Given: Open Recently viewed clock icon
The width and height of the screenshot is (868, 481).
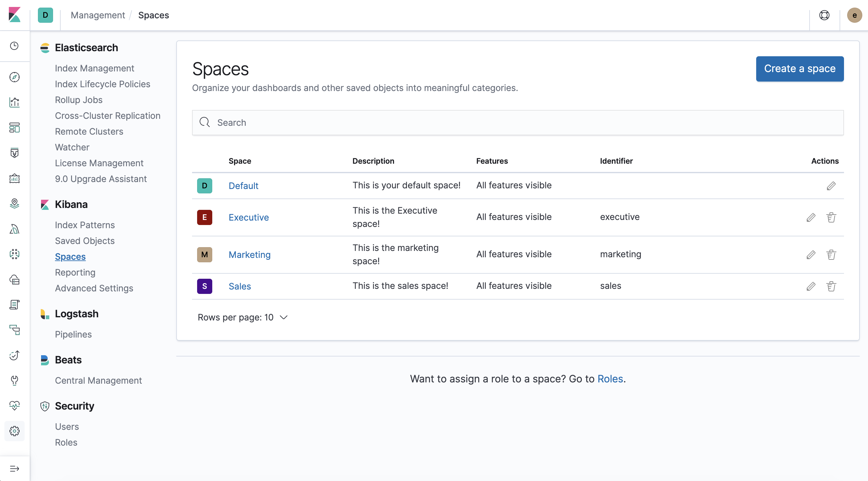Looking at the screenshot, I should [x=15, y=46].
